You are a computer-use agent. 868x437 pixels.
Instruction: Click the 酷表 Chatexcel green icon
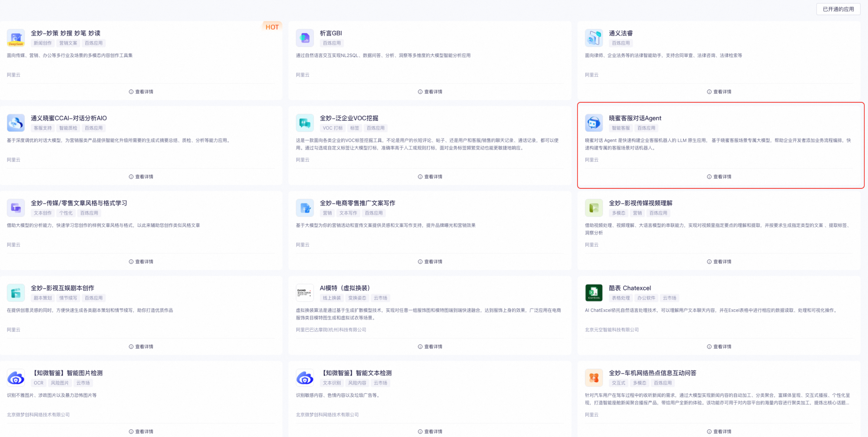click(x=594, y=293)
